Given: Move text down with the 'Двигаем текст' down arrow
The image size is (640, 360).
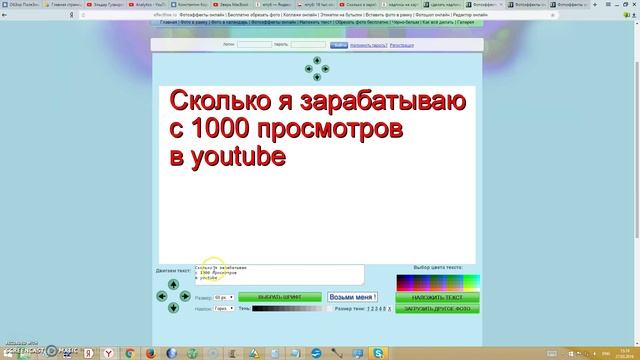Looking at the screenshot, I should 173,307.
